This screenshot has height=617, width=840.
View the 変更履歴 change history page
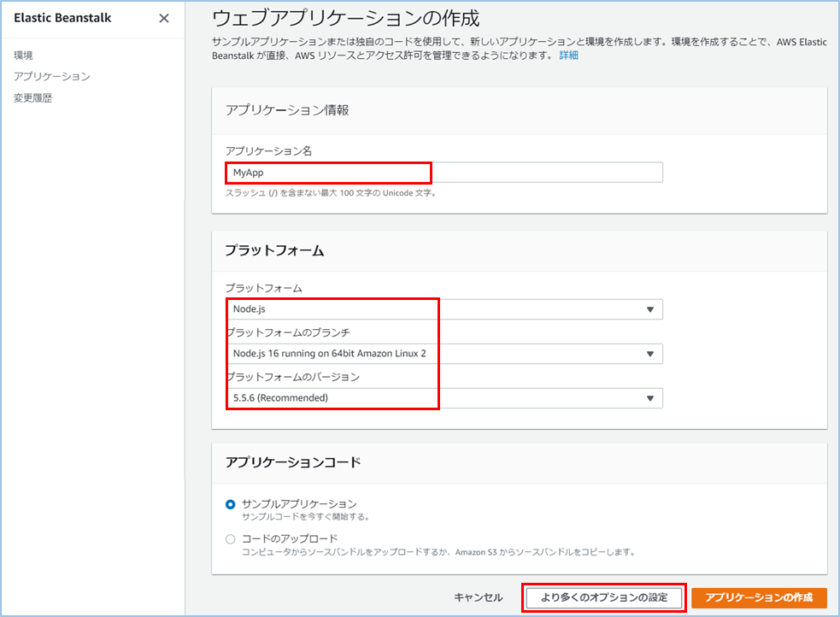pos(33,97)
